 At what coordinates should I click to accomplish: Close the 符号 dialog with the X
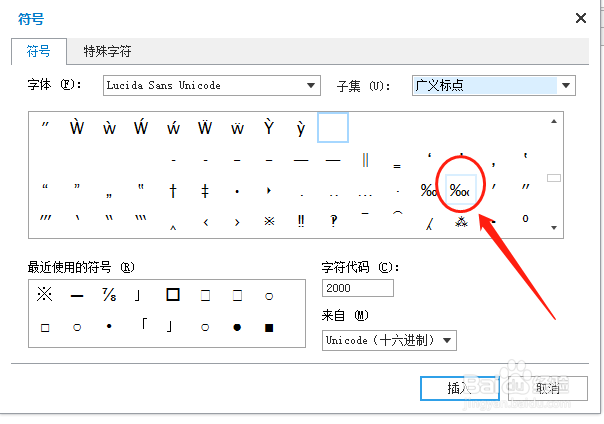[581, 18]
